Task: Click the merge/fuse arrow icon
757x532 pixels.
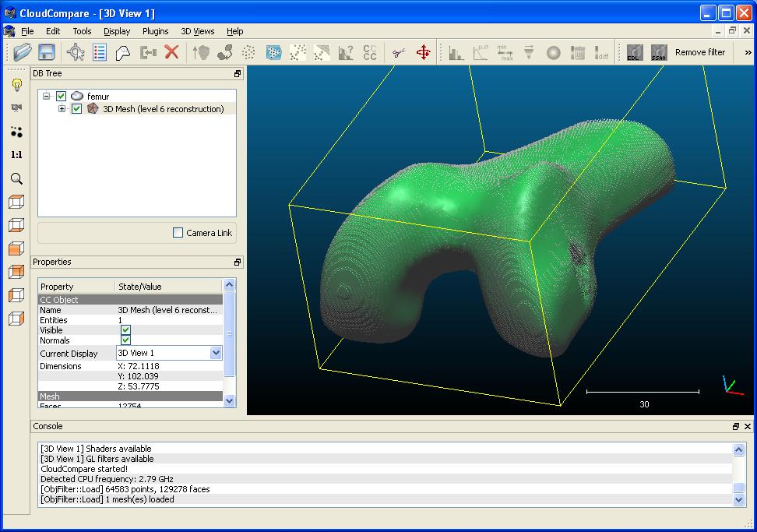Action: point(148,52)
